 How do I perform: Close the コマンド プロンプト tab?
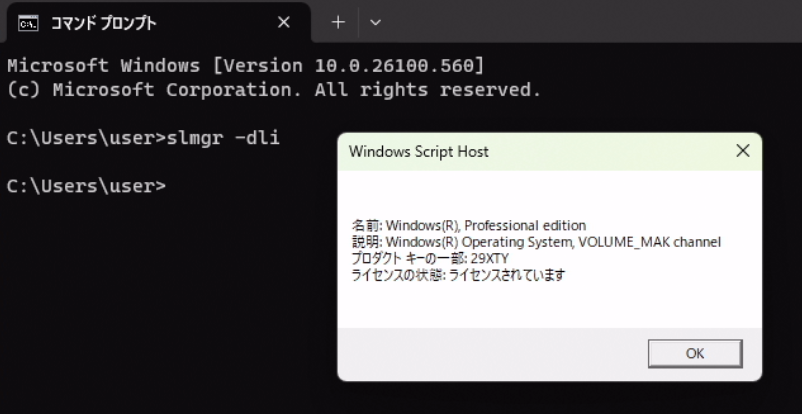[283, 23]
